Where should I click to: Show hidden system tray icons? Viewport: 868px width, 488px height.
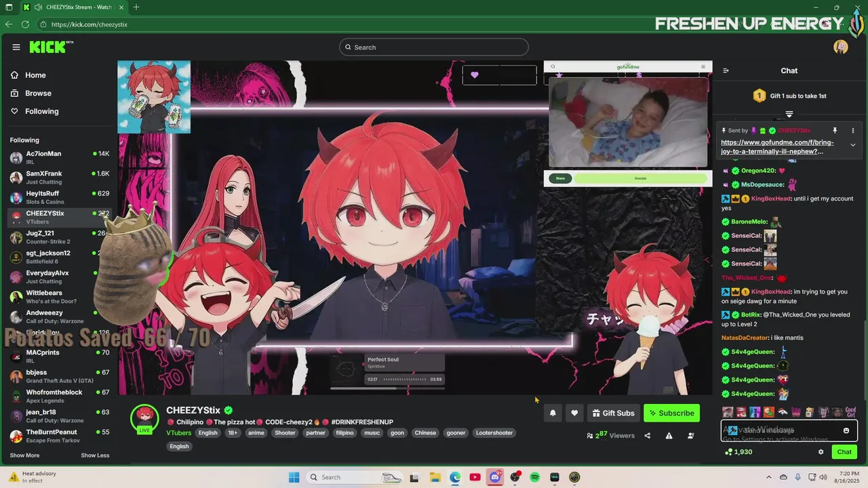[x=769, y=477]
